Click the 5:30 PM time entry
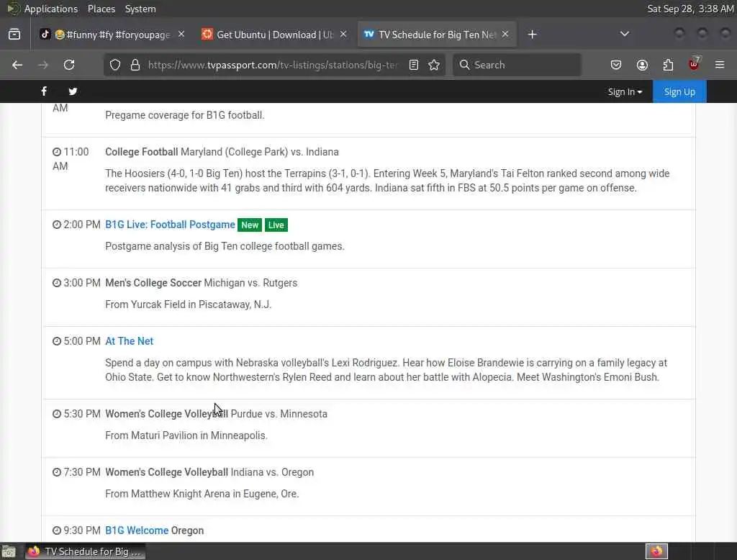This screenshot has width=737, height=560. [x=76, y=414]
